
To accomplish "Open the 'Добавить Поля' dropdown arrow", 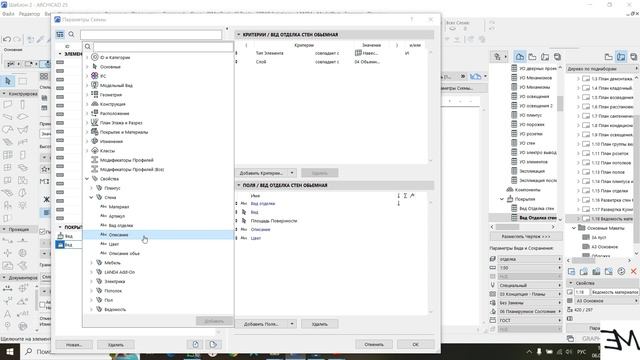I will pos(292,324).
